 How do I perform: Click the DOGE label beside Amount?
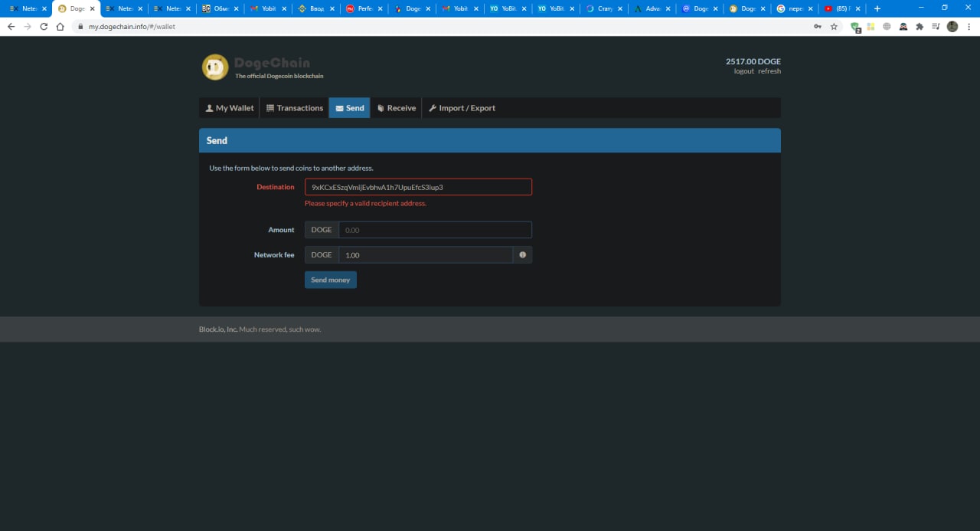322,230
